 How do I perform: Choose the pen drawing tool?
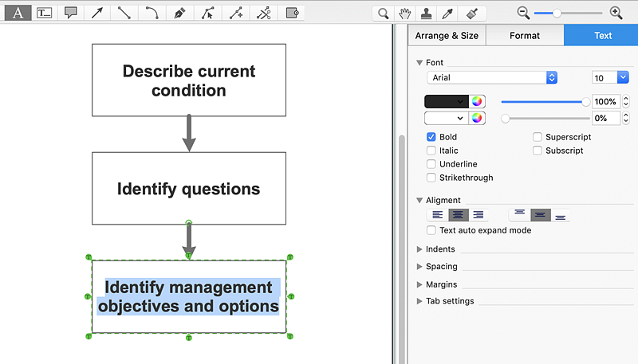pyautogui.click(x=179, y=13)
